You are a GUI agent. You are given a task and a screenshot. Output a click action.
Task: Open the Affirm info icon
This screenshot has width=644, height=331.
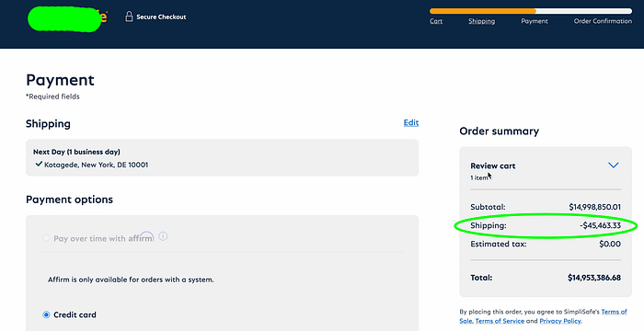163,236
